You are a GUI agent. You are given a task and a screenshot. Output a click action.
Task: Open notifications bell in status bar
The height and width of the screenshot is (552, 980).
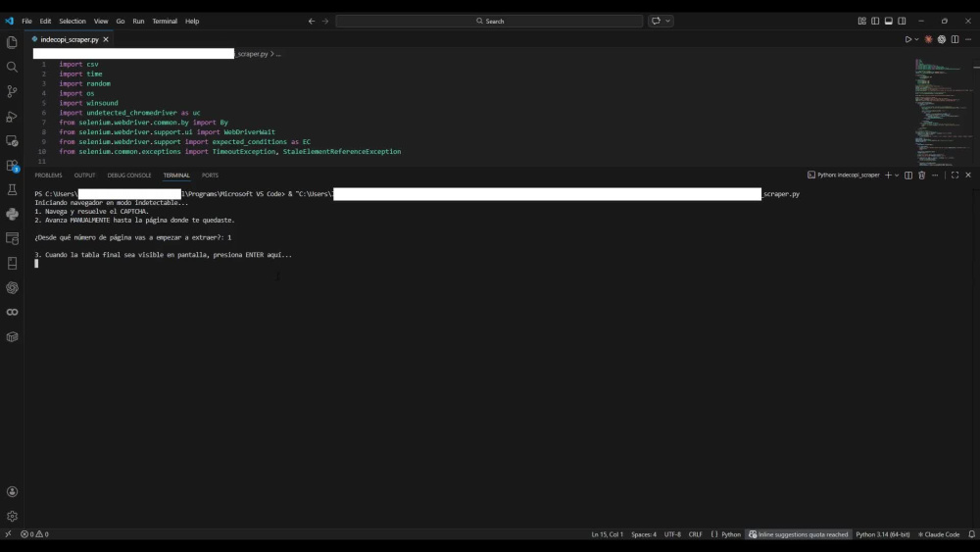point(972,534)
